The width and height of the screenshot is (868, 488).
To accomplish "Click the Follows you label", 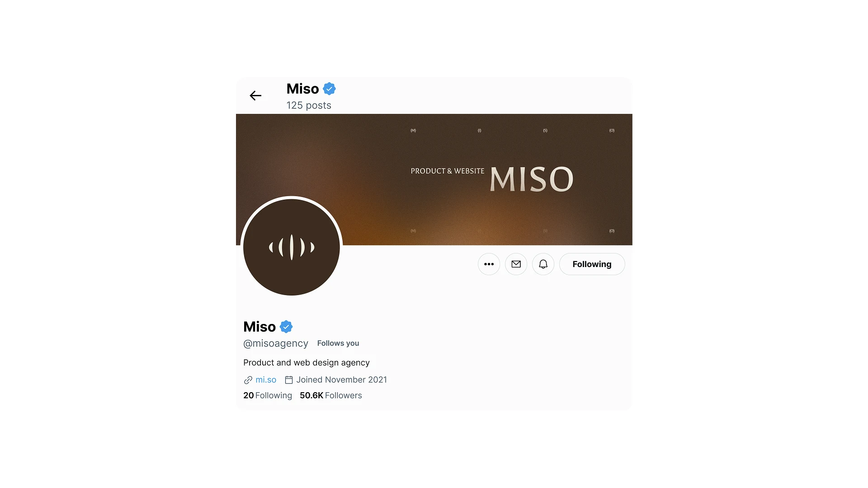I will click(x=338, y=343).
